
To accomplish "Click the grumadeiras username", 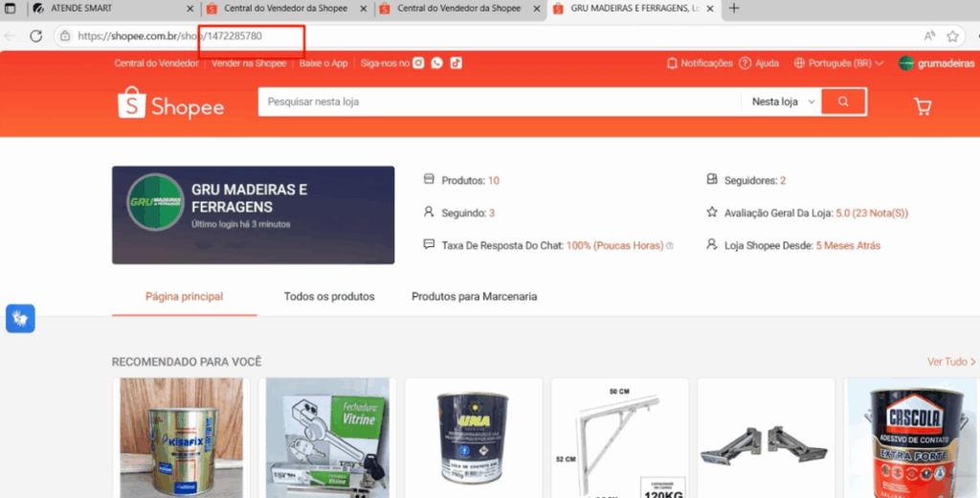I will pyautogui.click(x=947, y=63).
